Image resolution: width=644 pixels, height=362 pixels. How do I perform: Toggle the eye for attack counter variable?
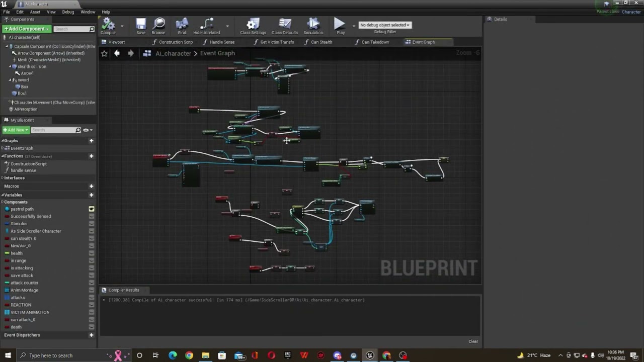[92, 283]
